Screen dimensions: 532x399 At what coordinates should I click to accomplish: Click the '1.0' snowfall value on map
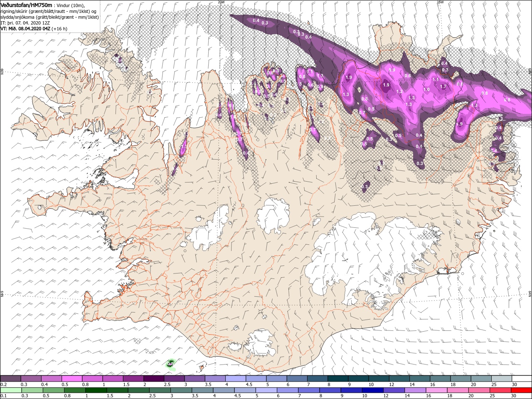426,89
